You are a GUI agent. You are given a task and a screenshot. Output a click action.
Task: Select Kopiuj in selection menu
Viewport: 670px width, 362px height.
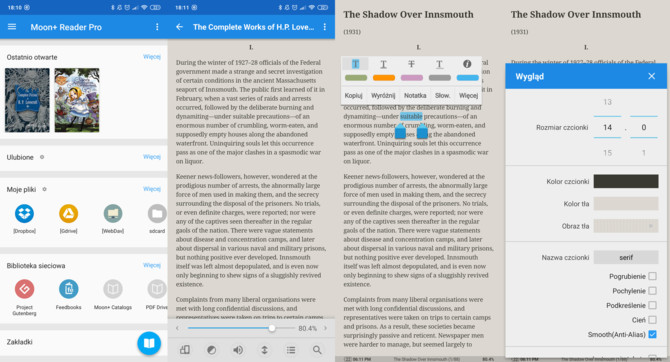click(353, 95)
